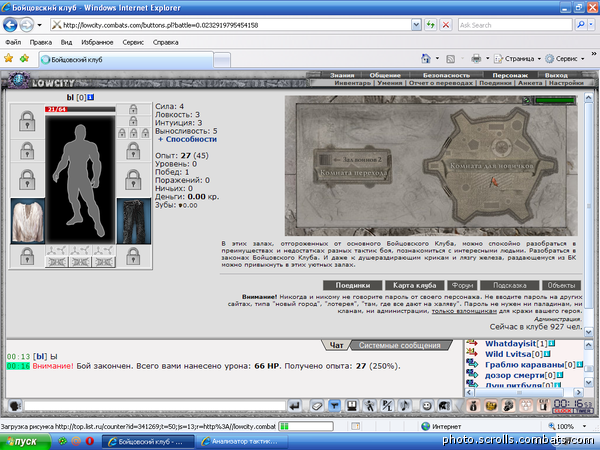Click the Объекты button
600x450 pixels.
pyautogui.click(x=561, y=285)
